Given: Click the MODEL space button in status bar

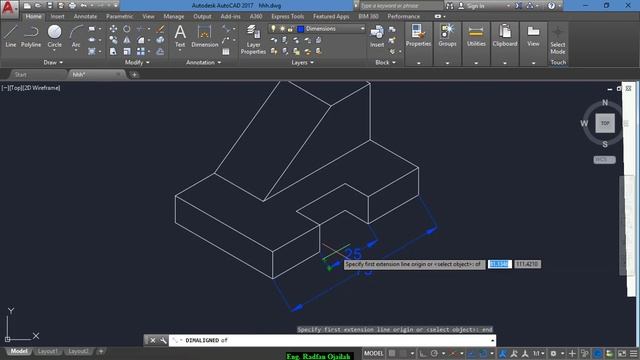Looking at the screenshot, I should 373,353.
